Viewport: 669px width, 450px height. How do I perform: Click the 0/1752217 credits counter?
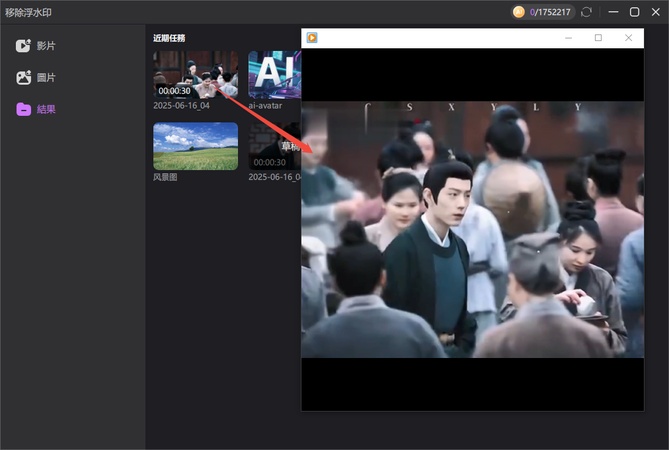click(550, 12)
